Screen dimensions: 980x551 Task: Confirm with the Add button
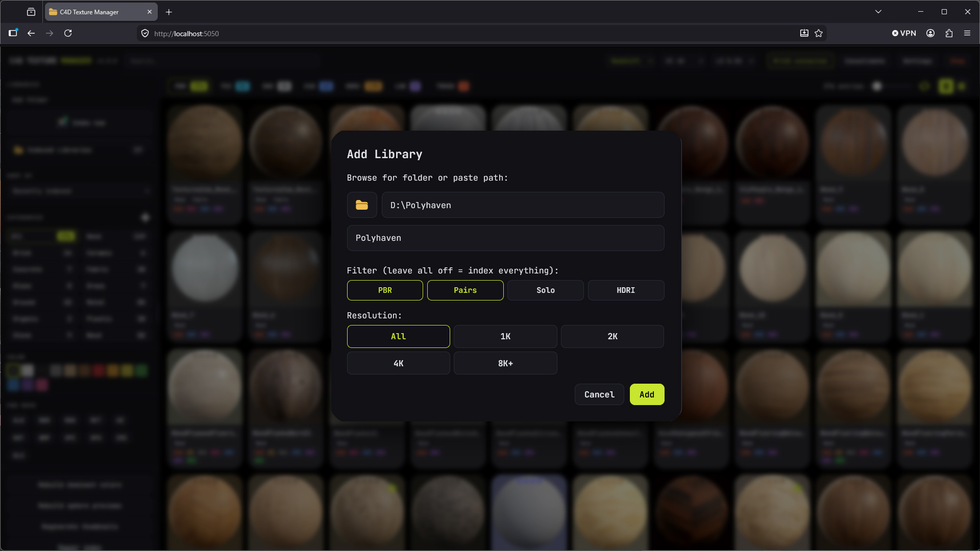click(647, 394)
